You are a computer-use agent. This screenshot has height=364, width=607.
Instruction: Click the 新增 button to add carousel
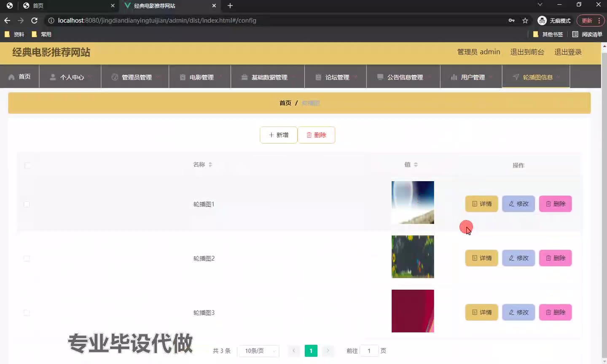pyautogui.click(x=279, y=135)
